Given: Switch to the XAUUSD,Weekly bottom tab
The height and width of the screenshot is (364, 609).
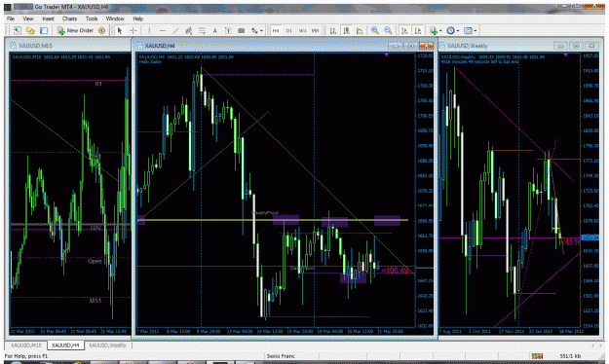Looking at the screenshot, I should 107,345.
